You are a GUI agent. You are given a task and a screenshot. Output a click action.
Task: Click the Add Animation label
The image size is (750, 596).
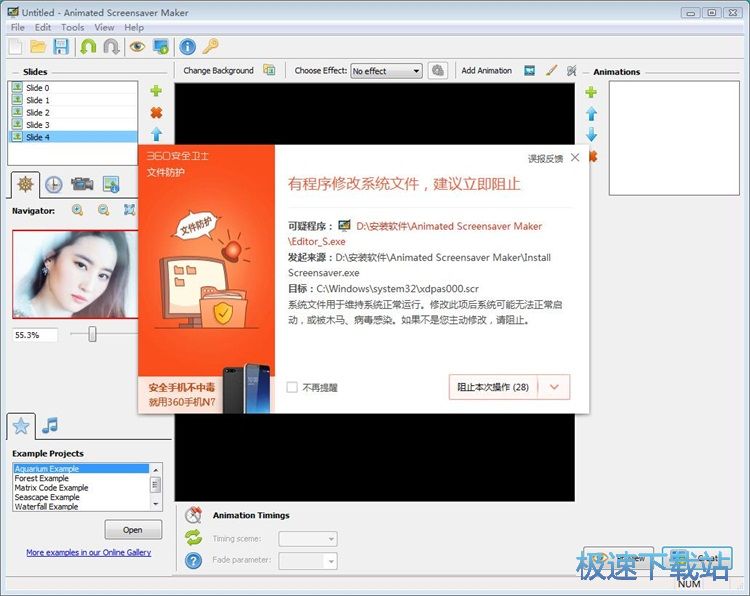click(486, 70)
